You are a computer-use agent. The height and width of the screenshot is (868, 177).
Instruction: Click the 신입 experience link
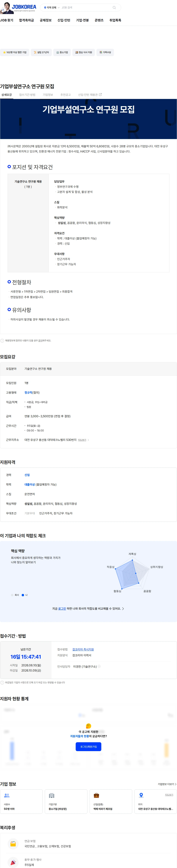[x=27, y=475]
